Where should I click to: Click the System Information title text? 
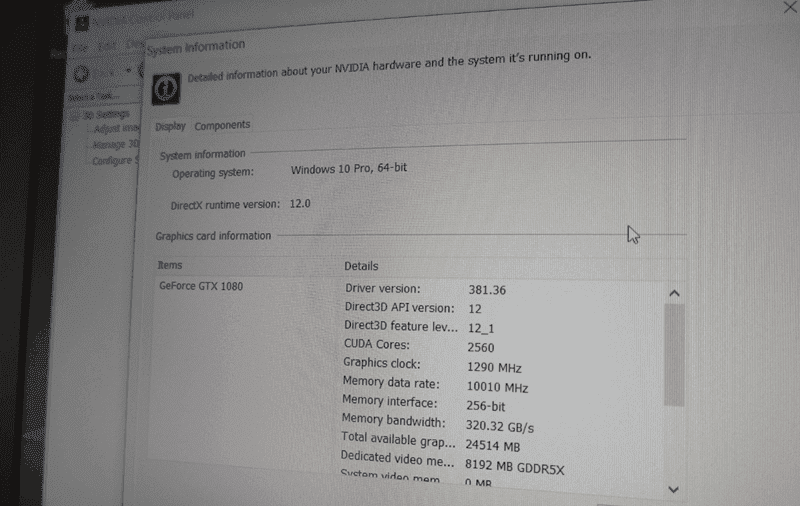click(196, 47)
